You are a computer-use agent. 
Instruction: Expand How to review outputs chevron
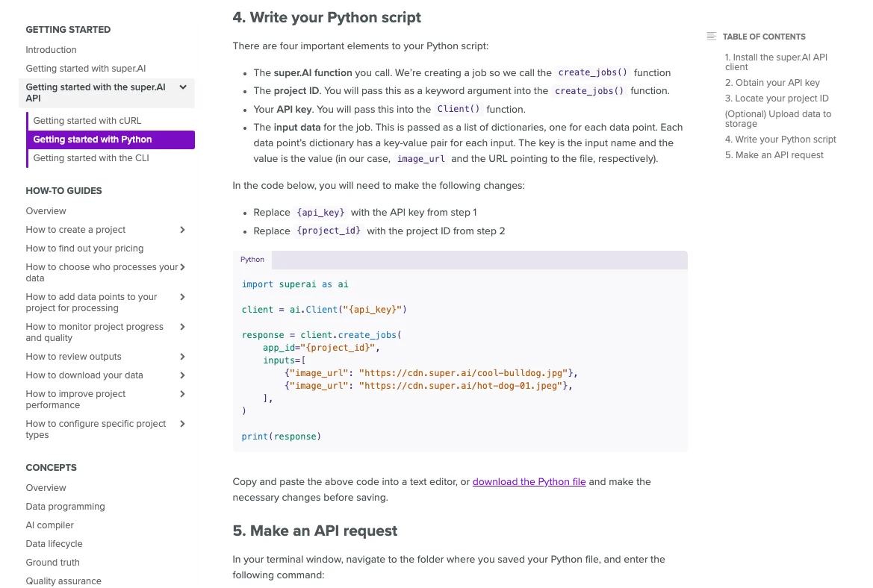(182, 357)
